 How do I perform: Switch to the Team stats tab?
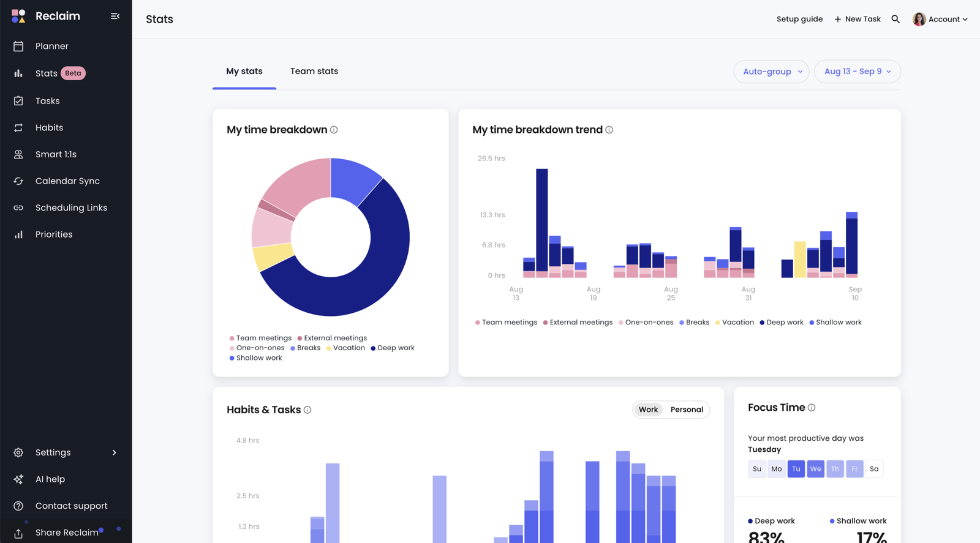pyautogui.click(x=314, y=72)
